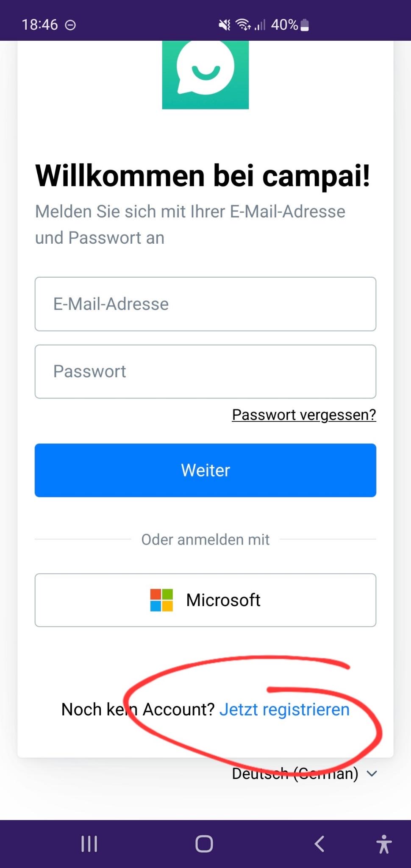411x868 pixels.
Task: Open the Passwort vergessen? link
Action: [304, 415]
